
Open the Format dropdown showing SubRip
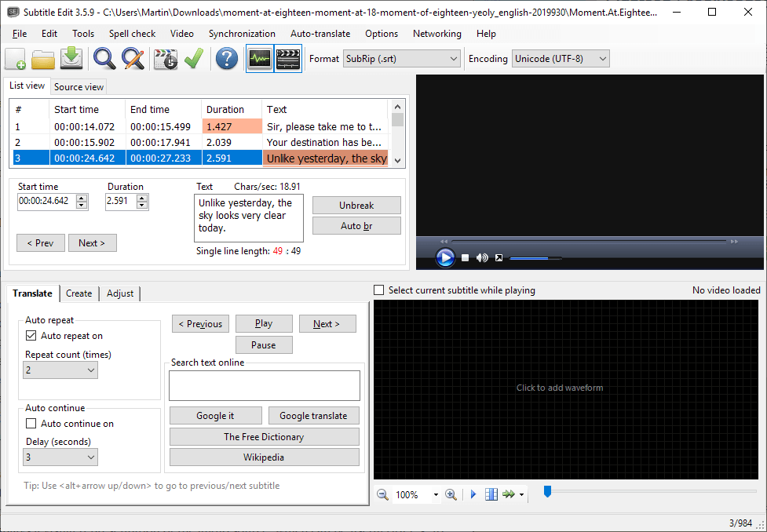[x=401, y=58]
